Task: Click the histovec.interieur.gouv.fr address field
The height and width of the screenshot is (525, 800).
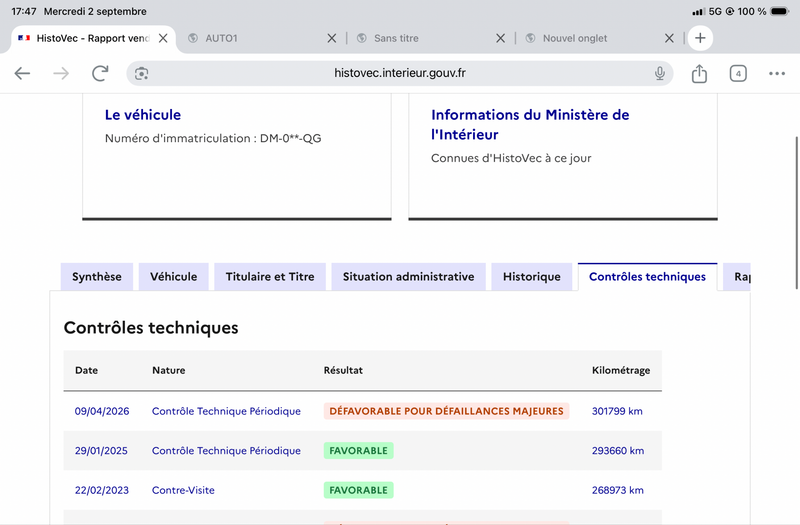Action: coord(399,73)
